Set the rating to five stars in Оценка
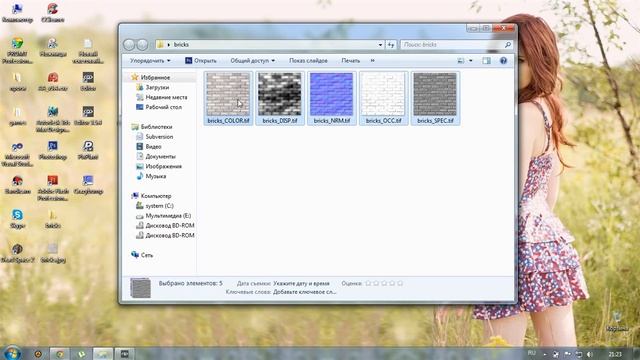The width and height of the screenshot is (640, 360). (400, 283)
